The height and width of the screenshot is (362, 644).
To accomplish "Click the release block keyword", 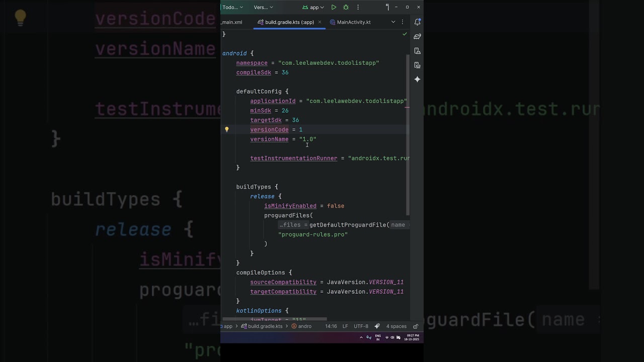I will (x=262, y=196).
